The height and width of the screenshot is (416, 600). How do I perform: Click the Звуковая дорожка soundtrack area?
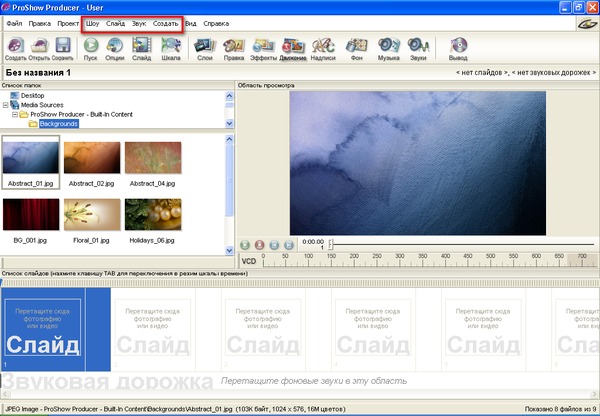[300, 381]
